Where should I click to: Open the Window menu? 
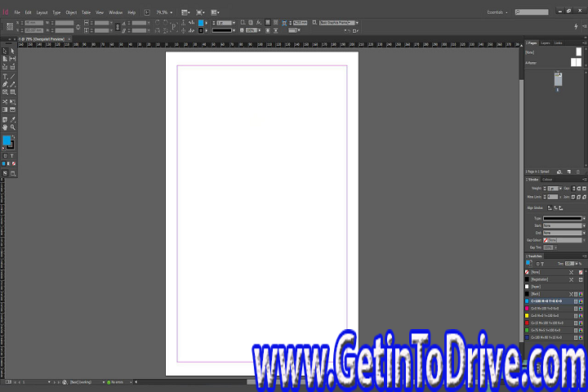point(115,12)
